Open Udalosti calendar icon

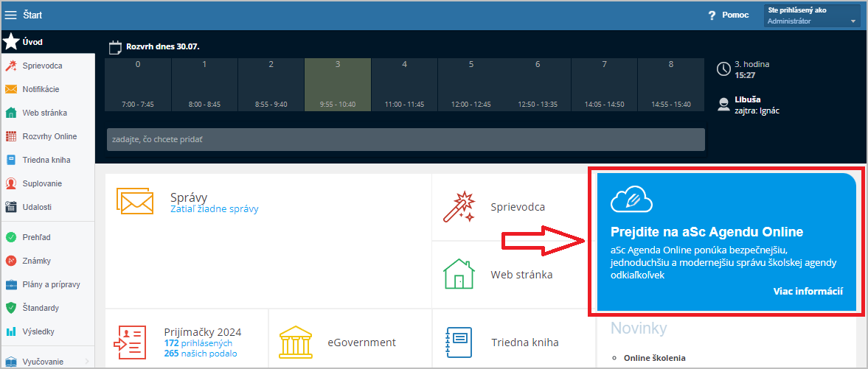[x=10, y=207]
